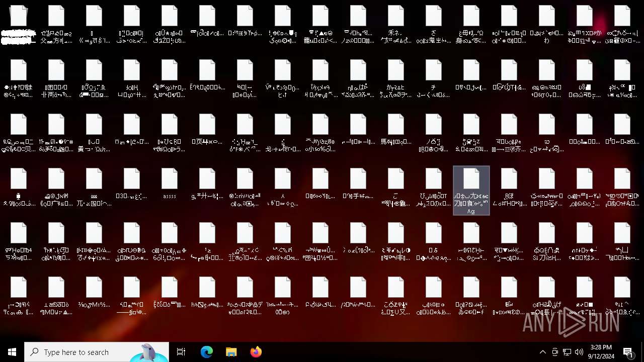The image size is (644, 362).
Task: Select the file with 手 in name
Action: point(358,184)
